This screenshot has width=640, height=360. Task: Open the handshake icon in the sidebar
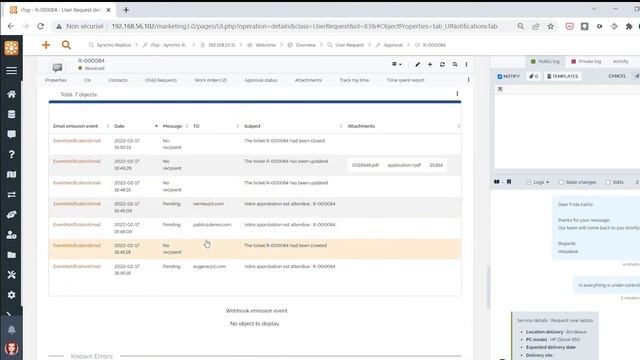(x=11, y=215)
